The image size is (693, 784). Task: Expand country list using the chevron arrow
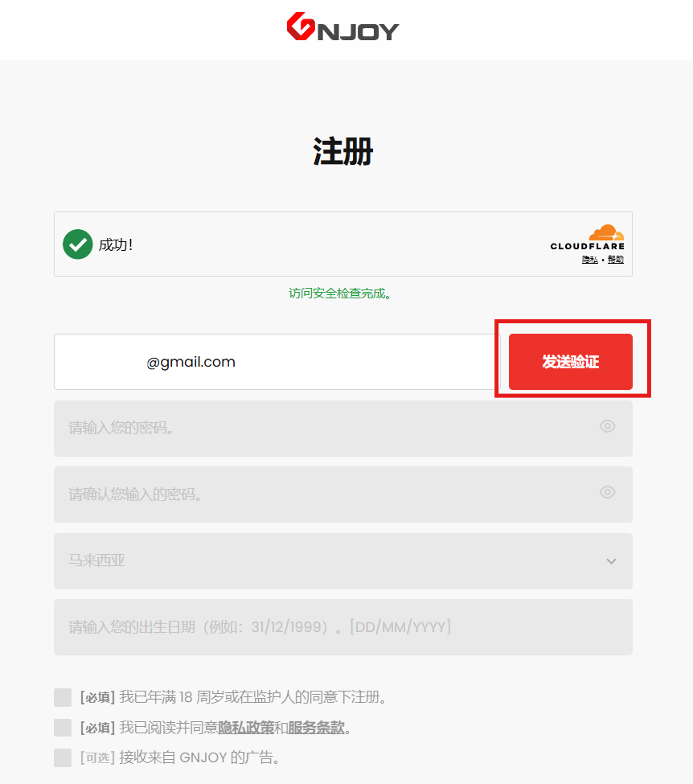coord(611,561)
